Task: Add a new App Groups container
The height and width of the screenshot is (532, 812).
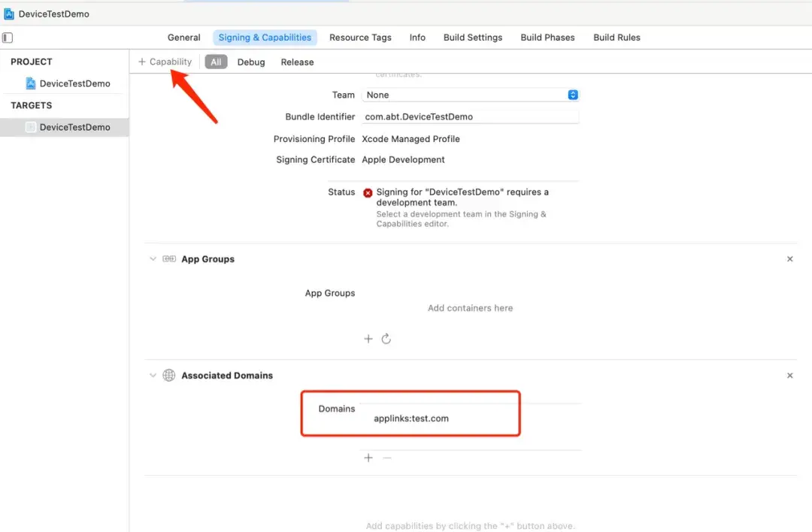Action: tap(368, 339)
